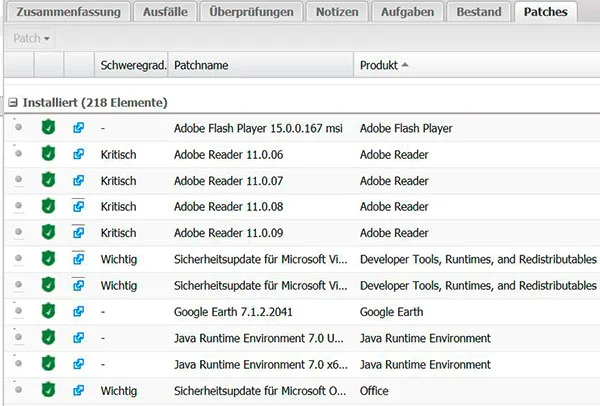The image size is (600, 406).
Task: Collapse the Installiert group
Action: tap(13, 103)
